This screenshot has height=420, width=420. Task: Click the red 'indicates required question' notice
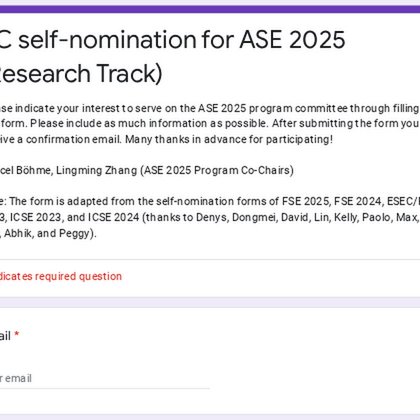click(61, 276)
